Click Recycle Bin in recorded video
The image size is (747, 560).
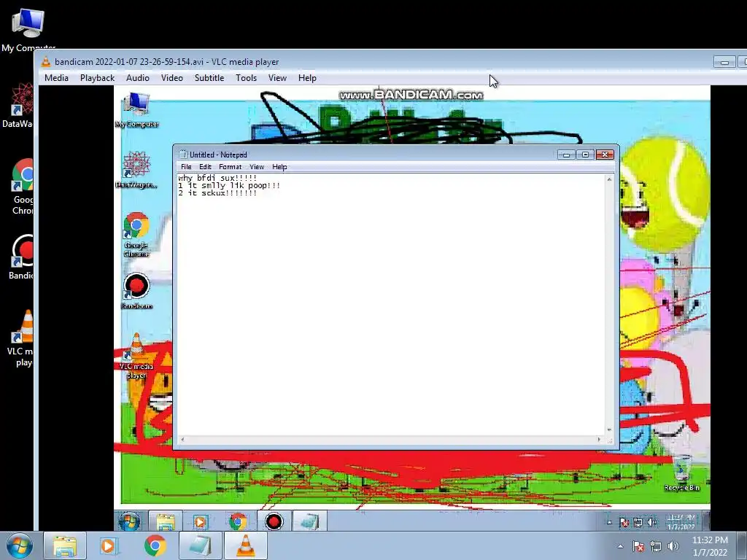pyautogui.click(x=682, y=473)
